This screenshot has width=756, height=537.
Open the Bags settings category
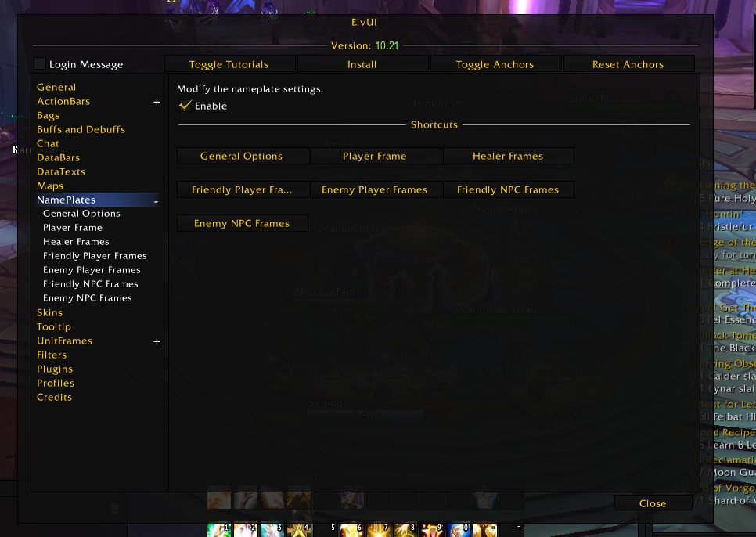(49, 116)
